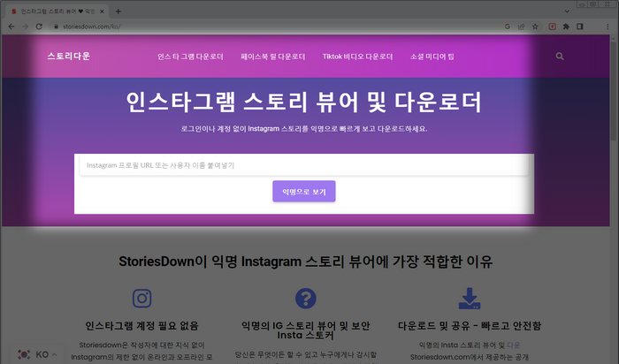Reload the page with the refresh icon
Screen dimensions: 619x364
39,27
